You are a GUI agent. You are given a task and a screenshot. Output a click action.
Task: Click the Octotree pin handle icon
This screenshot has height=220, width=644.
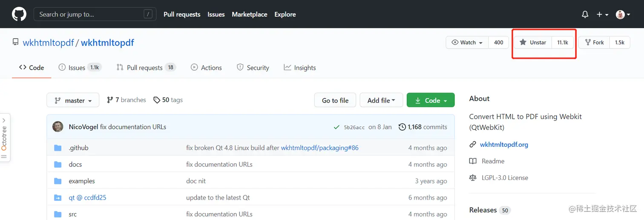pos(4,157)
